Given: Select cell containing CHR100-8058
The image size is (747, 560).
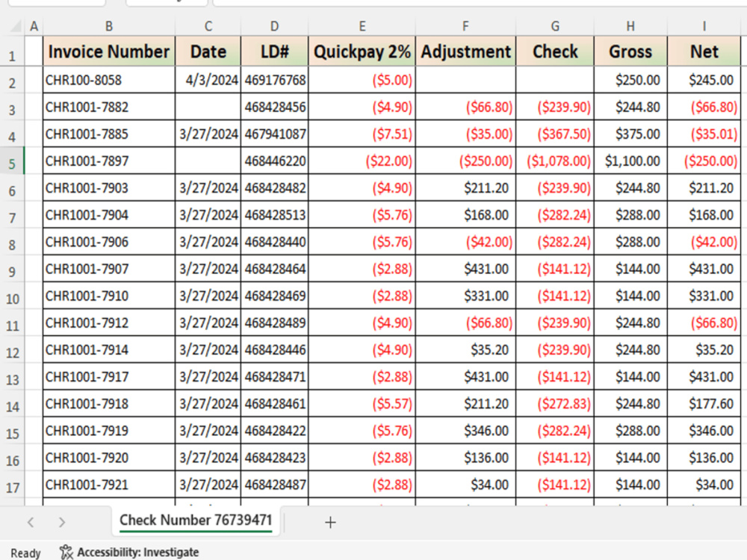Looking at the screenshot, I should tap(108, 79).
